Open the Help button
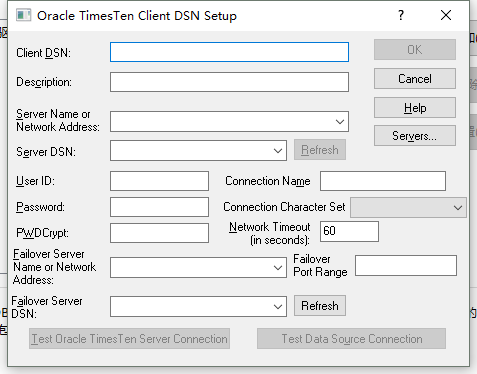477x374 pixels. tap(415, 108)
